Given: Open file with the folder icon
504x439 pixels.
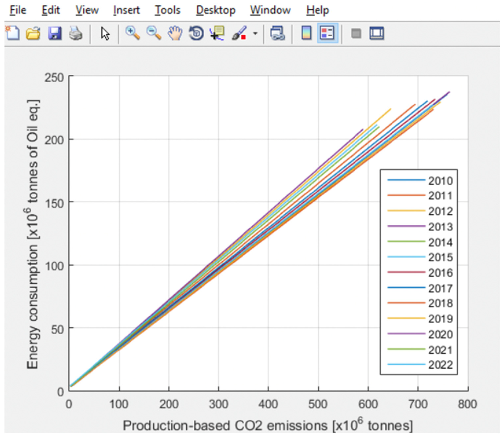Looking at the screenshot, I should tap(33, 33).
